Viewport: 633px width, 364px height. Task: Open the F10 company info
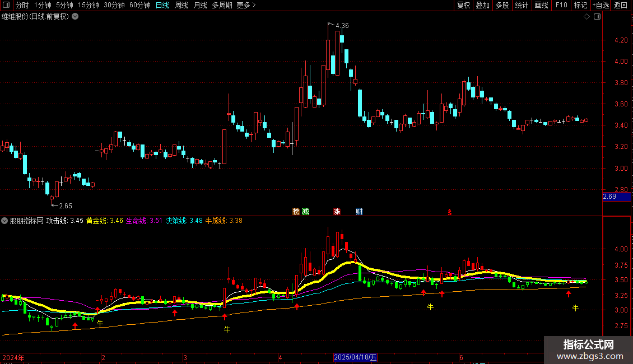click(x=561, y=5)
